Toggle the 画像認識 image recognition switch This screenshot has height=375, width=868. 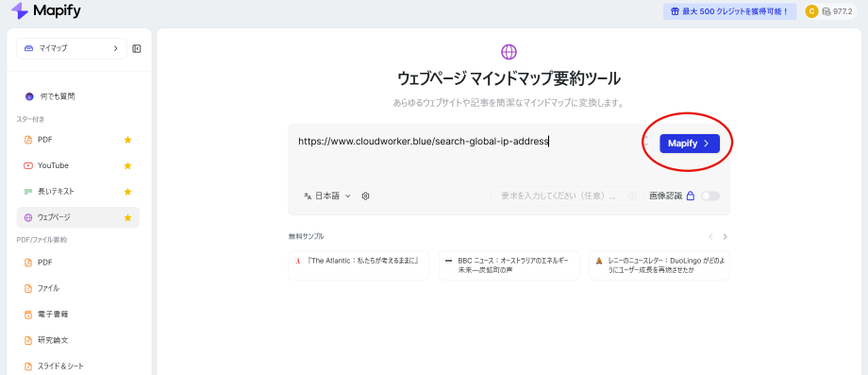(x=710, y=196)
